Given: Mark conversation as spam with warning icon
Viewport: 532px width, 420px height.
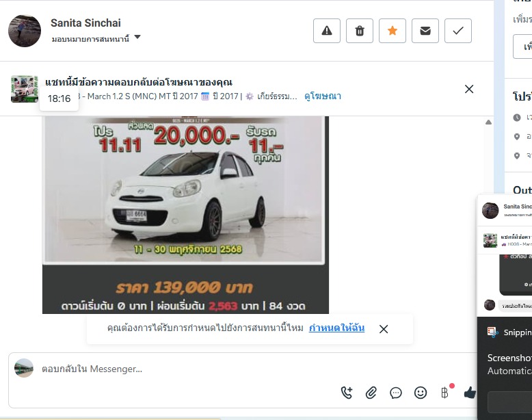Looking at the screenshot, I should tap(326, 31).
